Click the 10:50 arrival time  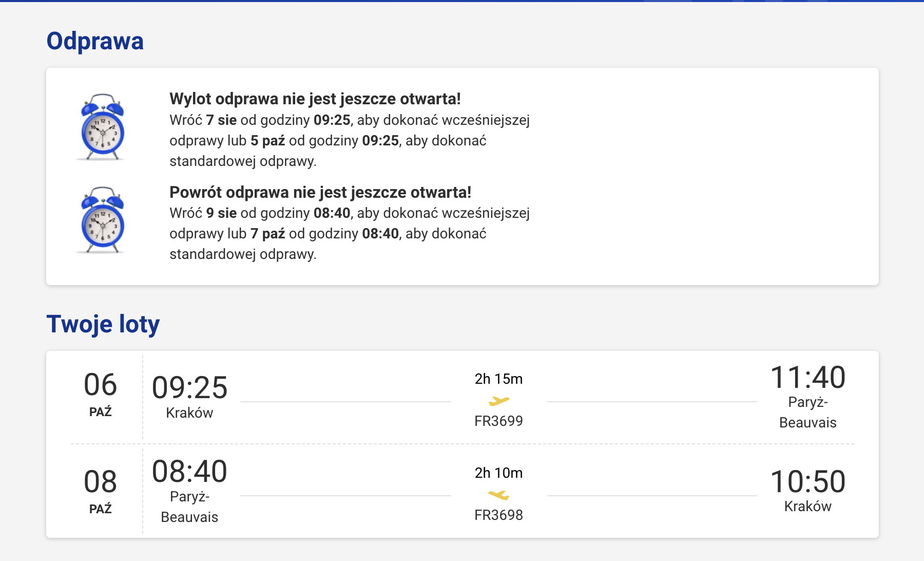(x=807, y=482)
